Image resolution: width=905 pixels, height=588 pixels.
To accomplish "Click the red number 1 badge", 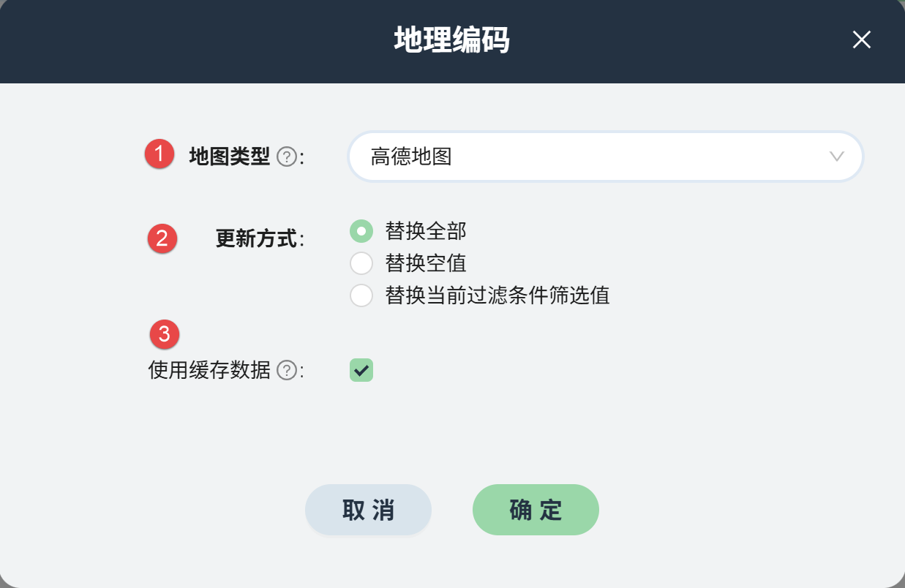I will pos(159,154).
